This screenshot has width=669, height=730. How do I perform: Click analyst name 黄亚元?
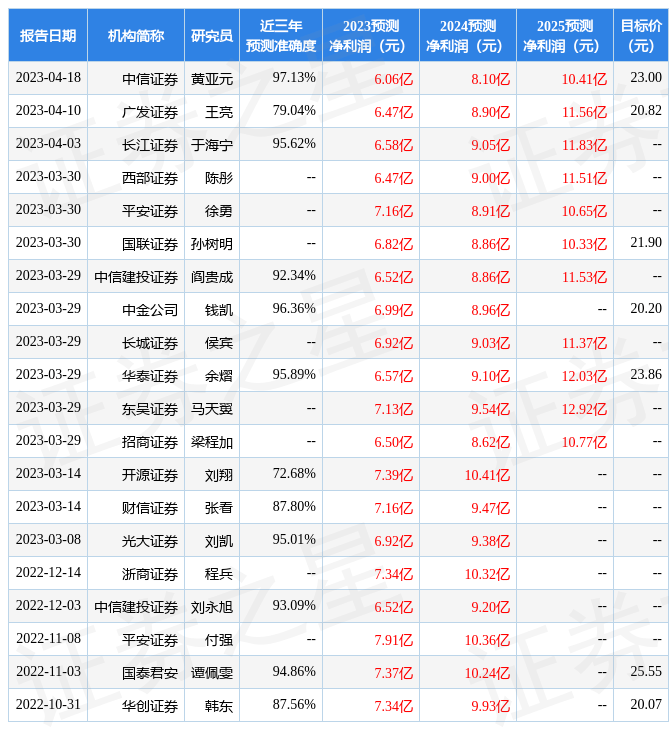pyautogui.click(x=212, y=79)
